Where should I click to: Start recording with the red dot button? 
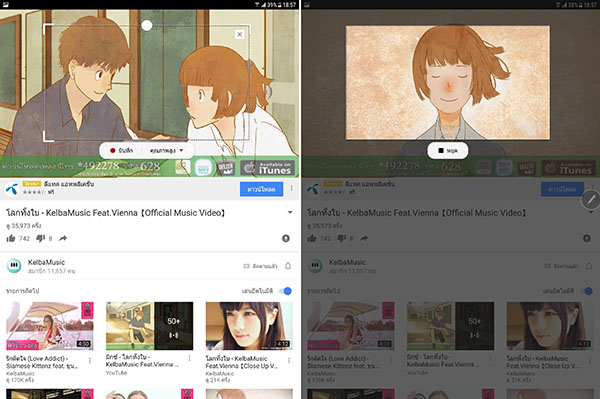[121, 151]
